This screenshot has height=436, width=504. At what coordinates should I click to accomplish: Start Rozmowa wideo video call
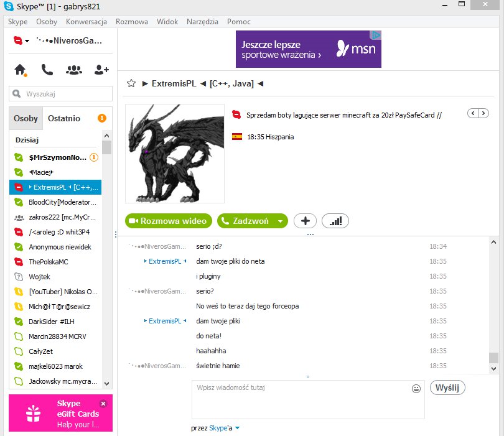pyautogui.click(x=169, y=221)
